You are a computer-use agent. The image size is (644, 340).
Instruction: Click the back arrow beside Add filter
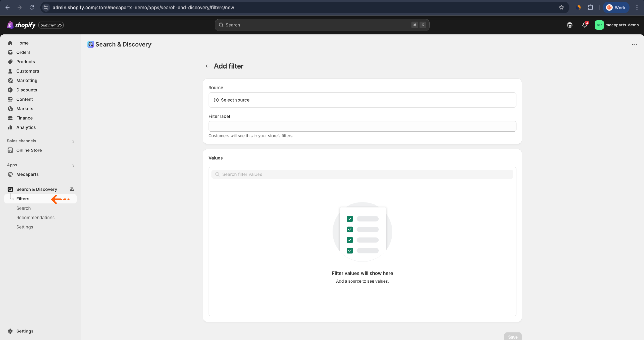point(207,66)
